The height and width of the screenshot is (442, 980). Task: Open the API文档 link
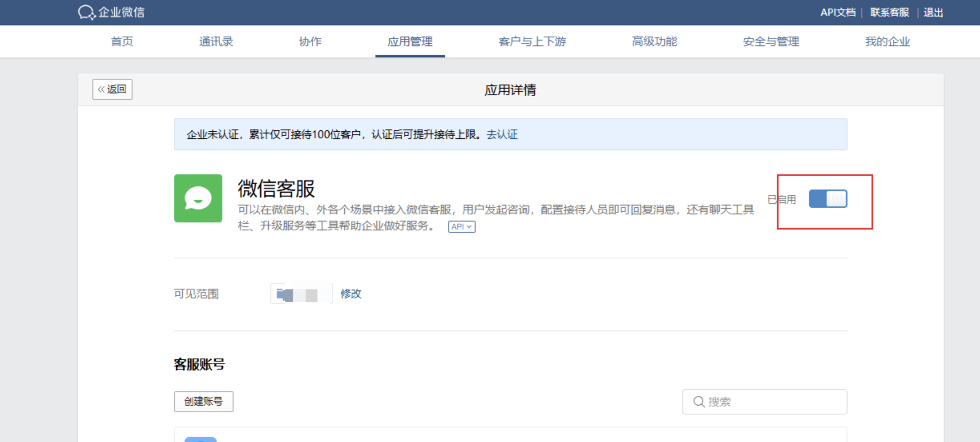point(837,12)
